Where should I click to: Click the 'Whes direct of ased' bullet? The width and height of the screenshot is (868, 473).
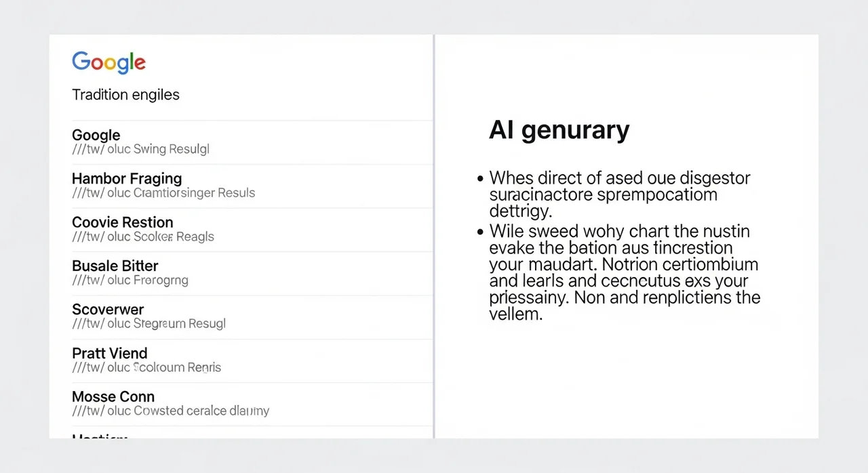[x=619, y=195]
